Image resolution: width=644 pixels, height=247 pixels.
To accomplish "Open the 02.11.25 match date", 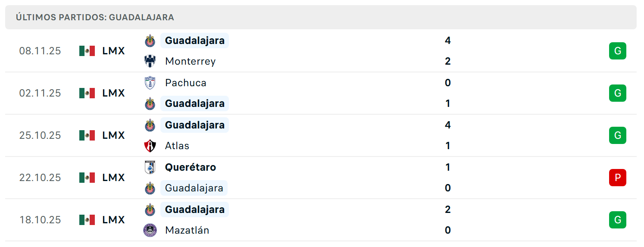I will 40,93.
